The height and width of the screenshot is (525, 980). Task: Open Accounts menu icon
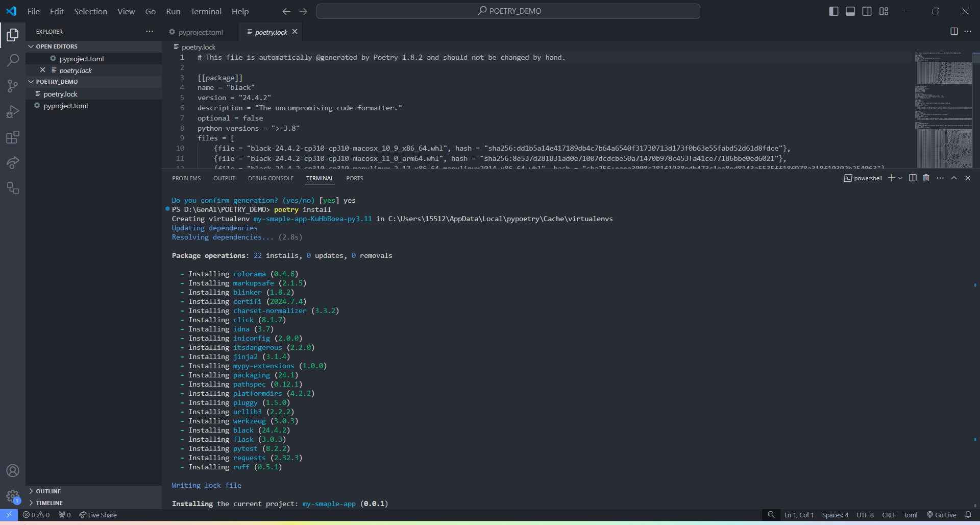[x=13, y=471]
